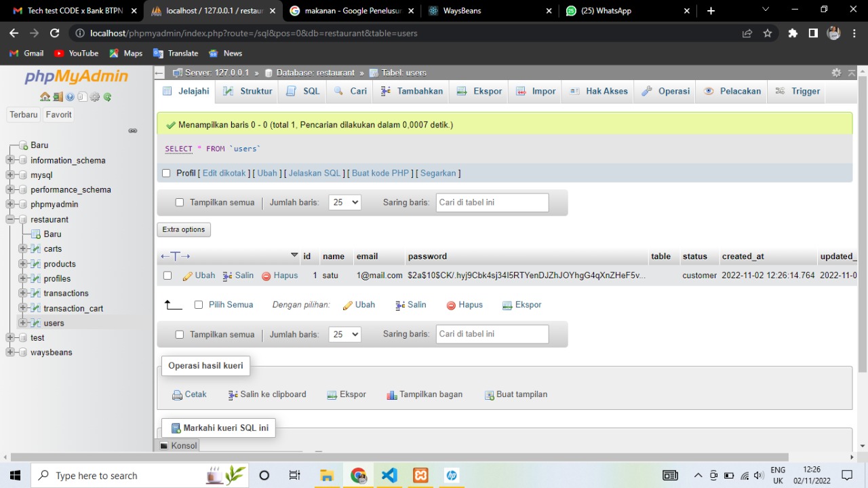Click Salin ke clipboard icon

(x=233, y=395)
